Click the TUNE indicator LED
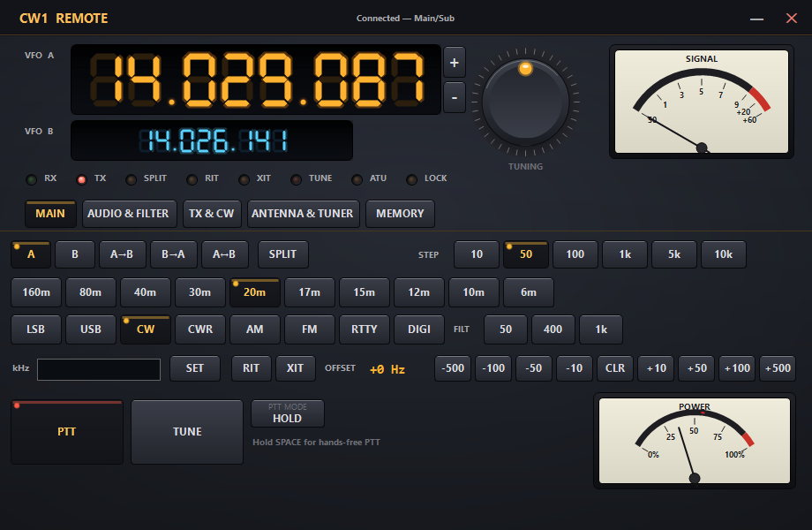The width and height of the screenshot is (812, 530). click(297, 179)
